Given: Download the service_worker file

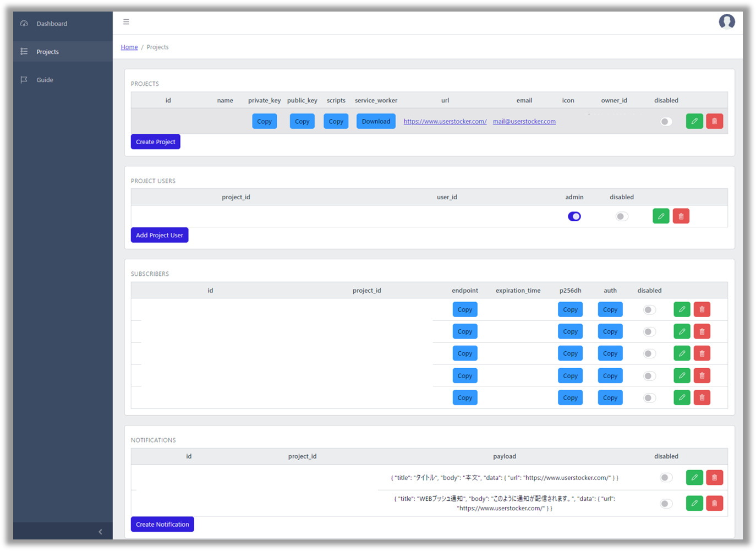Looking at the screenshot, I should point(376,121).
